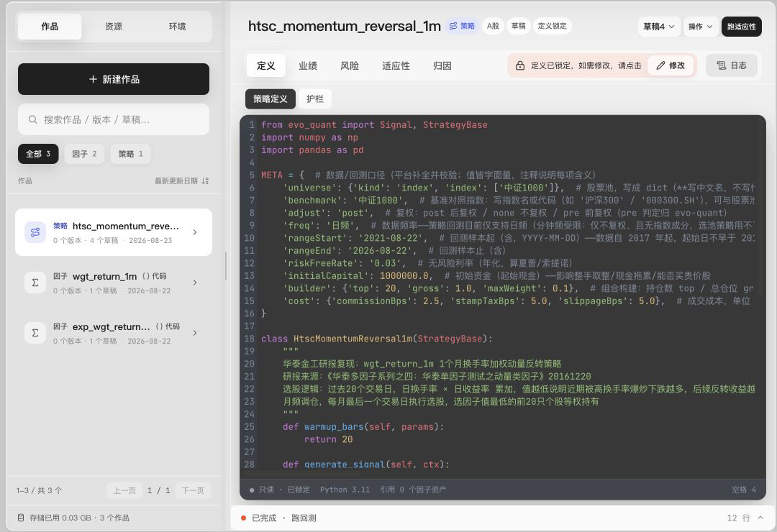The height and width of the screenshot is (532, 777).
Task: Click the page title htsc_momentum_reversal_1m
Action: tap(344, 26)
